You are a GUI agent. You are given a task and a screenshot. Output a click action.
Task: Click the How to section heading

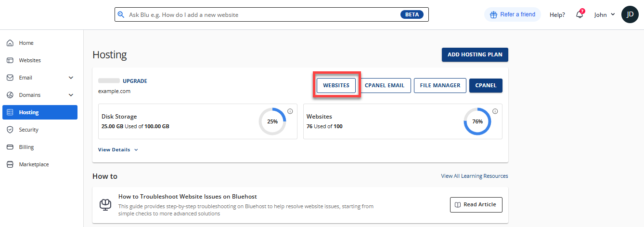pos(105,176)
